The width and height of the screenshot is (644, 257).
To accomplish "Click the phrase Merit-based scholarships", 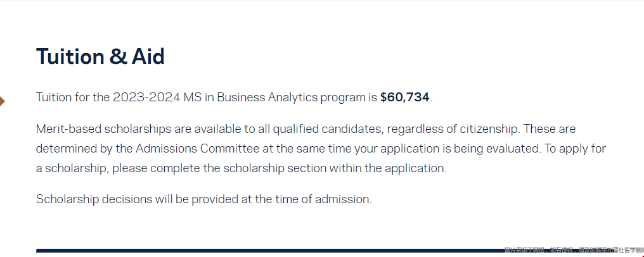I will (x=103, y=129).
